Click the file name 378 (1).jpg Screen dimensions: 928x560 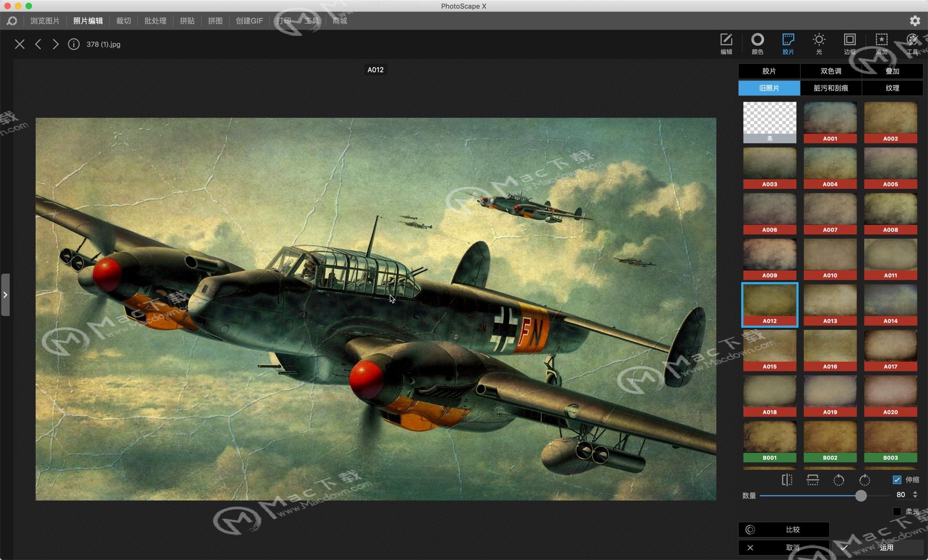click(x=103, y=45)
